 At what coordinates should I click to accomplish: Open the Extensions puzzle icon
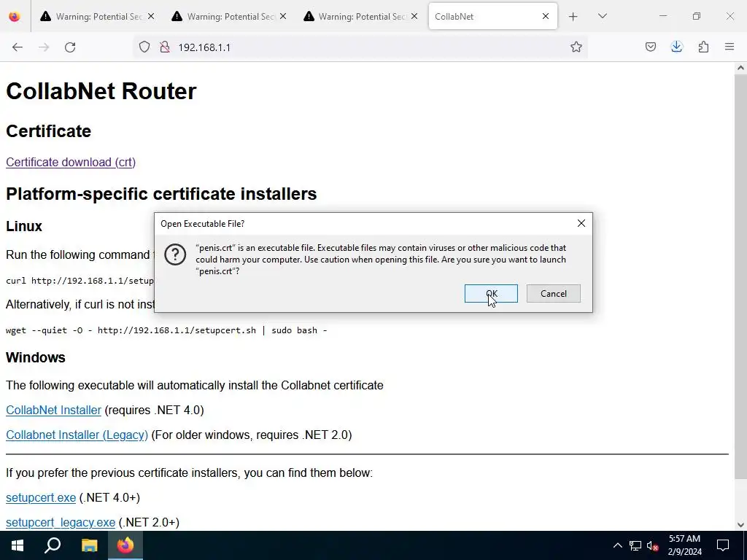[703, 47]
